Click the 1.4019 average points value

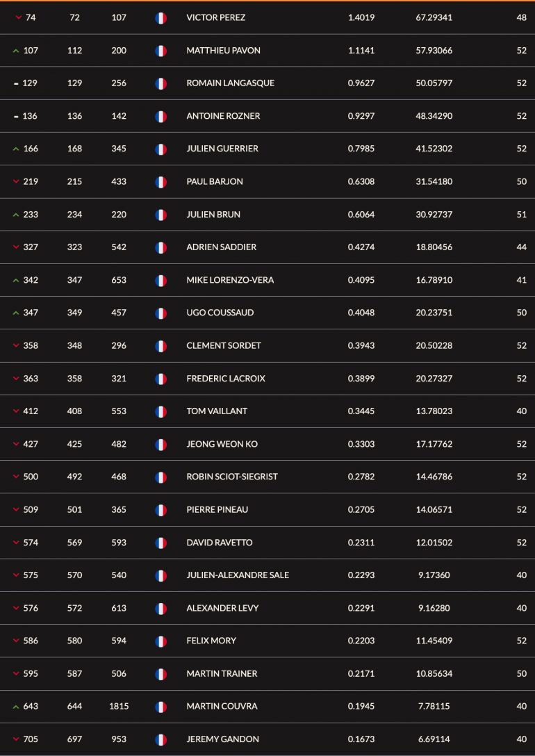tap(361, 17)
